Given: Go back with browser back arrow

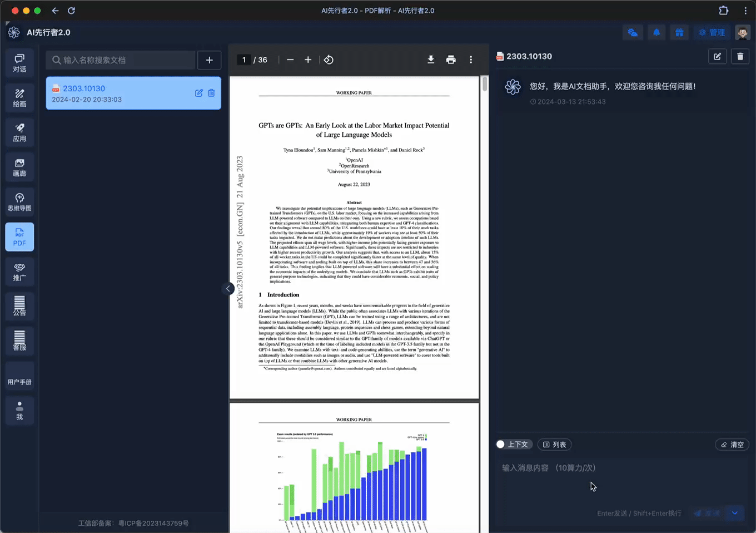Looking at the screenshot, I should 55,11.
